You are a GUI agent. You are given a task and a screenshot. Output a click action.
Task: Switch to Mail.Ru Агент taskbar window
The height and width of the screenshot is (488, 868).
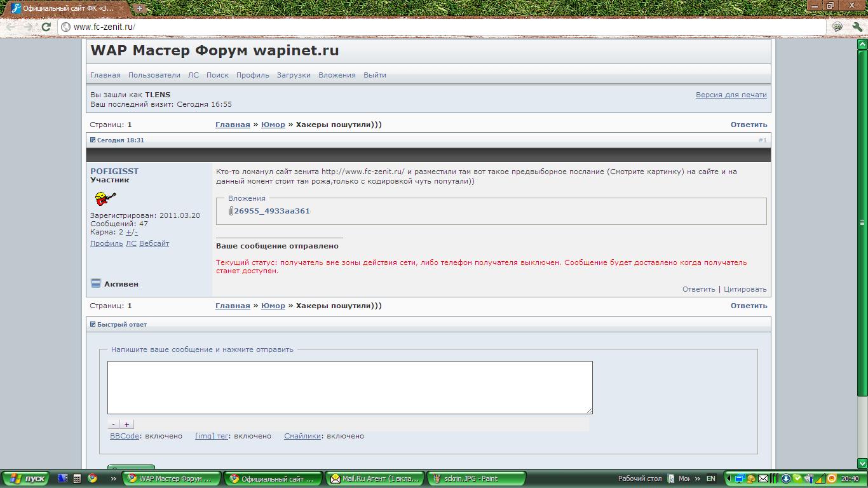pyautogui.click(x=375, y=478)
